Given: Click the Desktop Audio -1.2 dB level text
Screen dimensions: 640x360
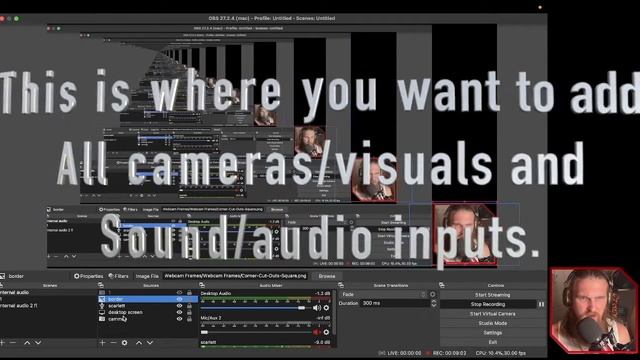Looking at the screenshot, I should tap(322, 293).
